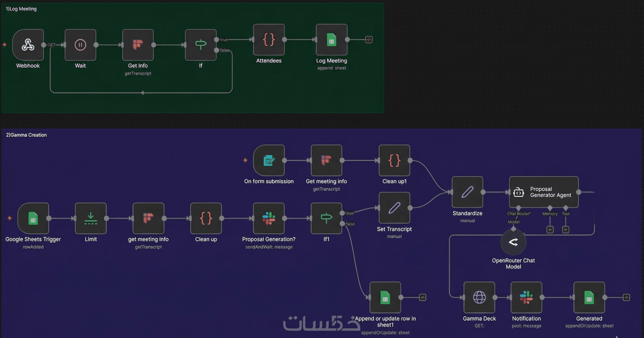Select the Proposal Generation? Slack node
644x338 pixels.
269,218
